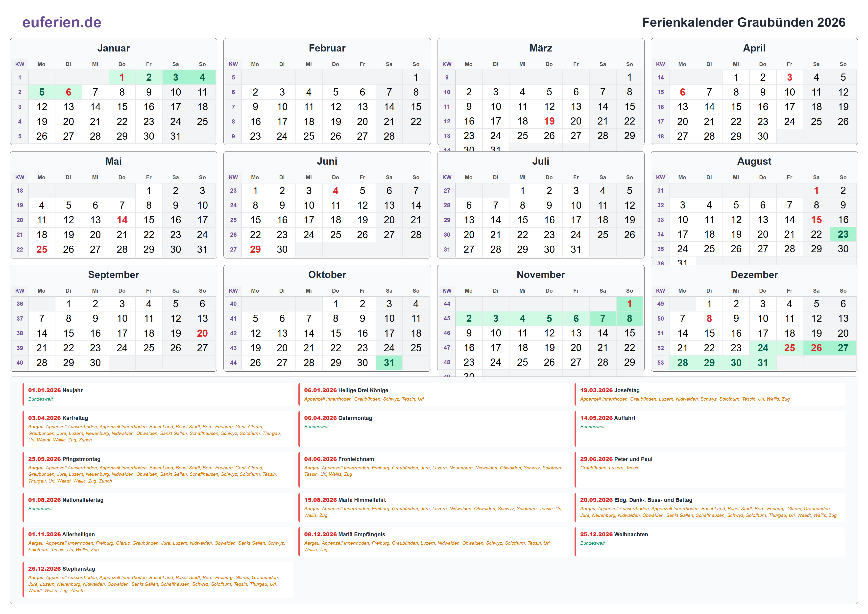The height and width of the screenshot is (614, 868).
Task: Select August 15 red holiday date
Action: click(816, 220)
